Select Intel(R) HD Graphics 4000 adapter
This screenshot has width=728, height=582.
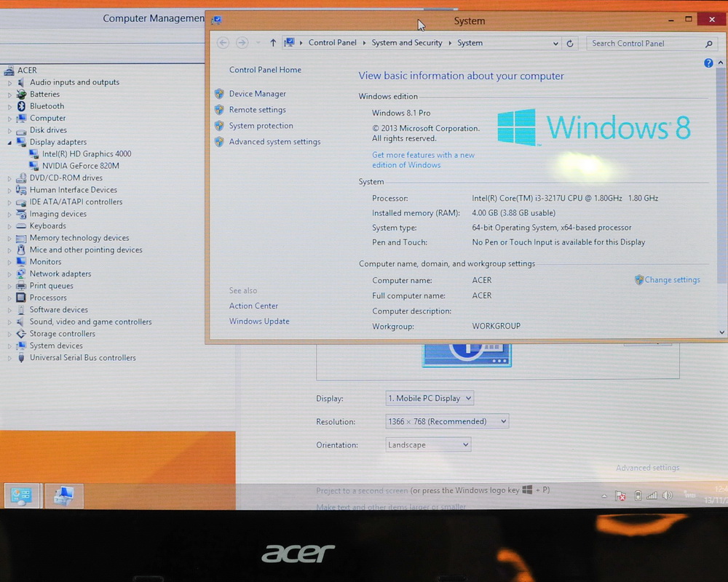[x=87, y=154]
